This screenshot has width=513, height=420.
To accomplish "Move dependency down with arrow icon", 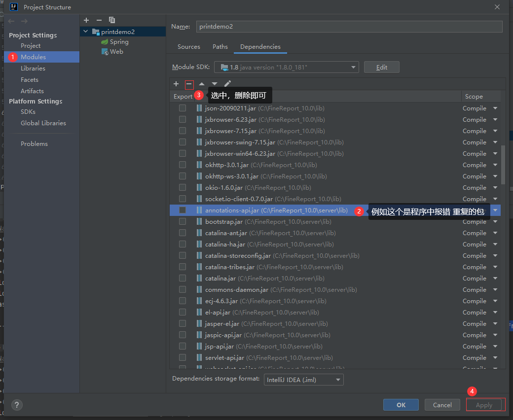I will [214, 84].
